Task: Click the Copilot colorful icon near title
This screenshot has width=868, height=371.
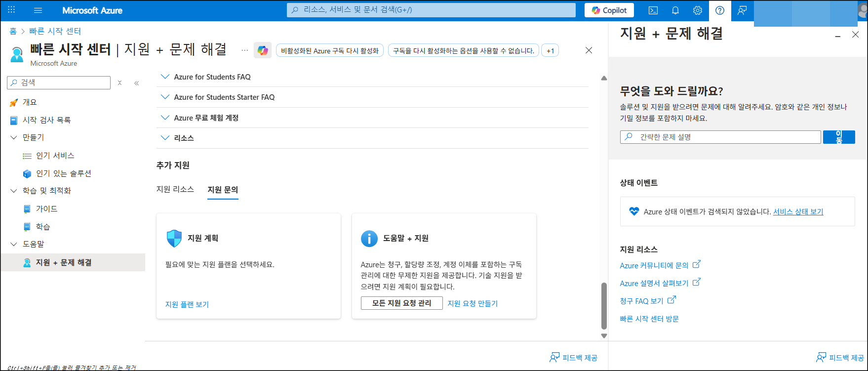Action: pos(263,50)
